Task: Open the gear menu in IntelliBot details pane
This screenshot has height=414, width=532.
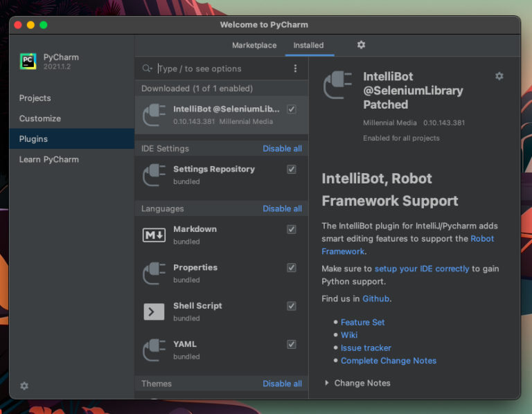Action: pyautogui.click(x=499, y=76)
